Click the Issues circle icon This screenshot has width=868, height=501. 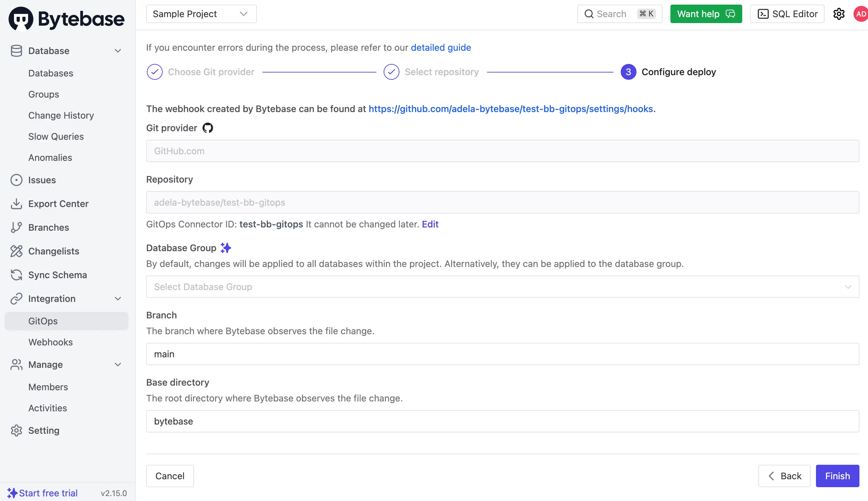click(16, 180)
